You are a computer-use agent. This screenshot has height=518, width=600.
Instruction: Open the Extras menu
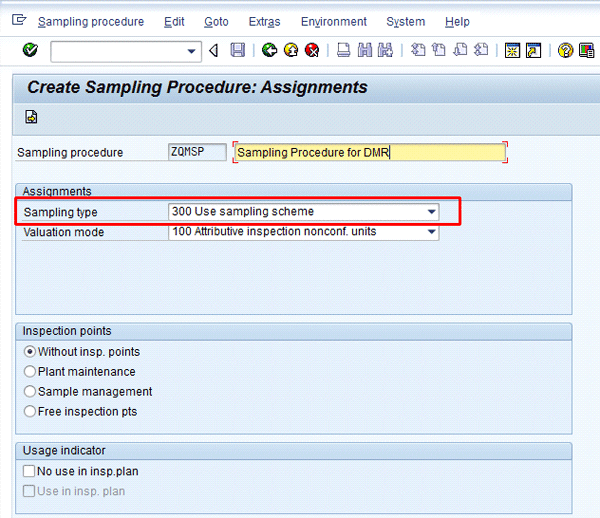tap(264, 22)
